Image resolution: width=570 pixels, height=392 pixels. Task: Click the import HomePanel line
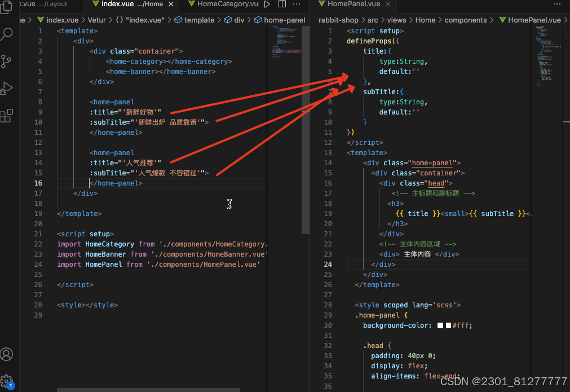[158, 265]
